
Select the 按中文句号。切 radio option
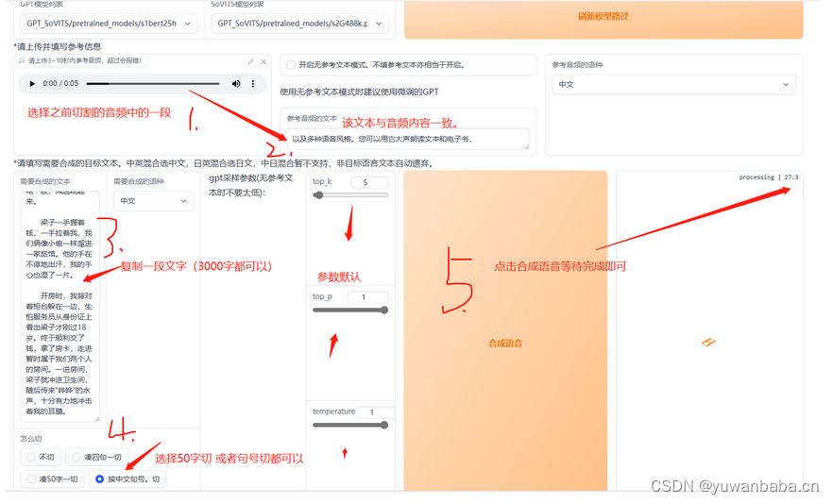tap(127, 479)
